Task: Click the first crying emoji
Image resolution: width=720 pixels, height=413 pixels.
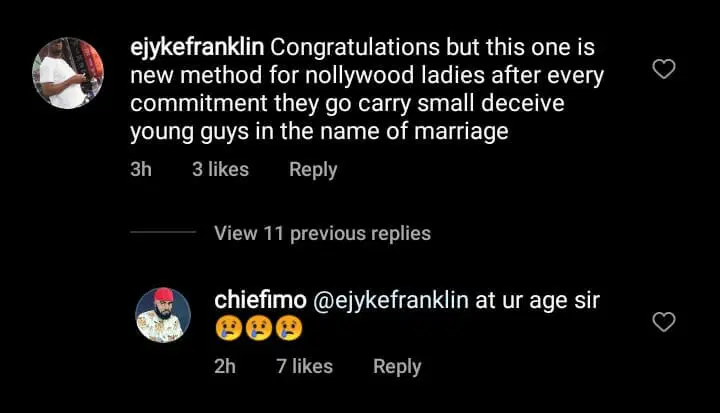Action: (x=227, y=328)
